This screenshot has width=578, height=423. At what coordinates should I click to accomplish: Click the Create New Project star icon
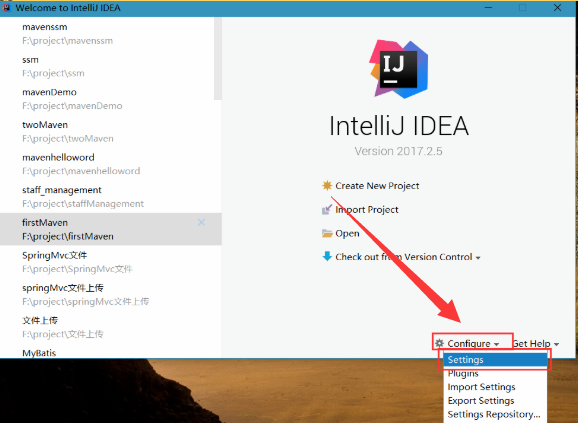[x=327, y=185]
